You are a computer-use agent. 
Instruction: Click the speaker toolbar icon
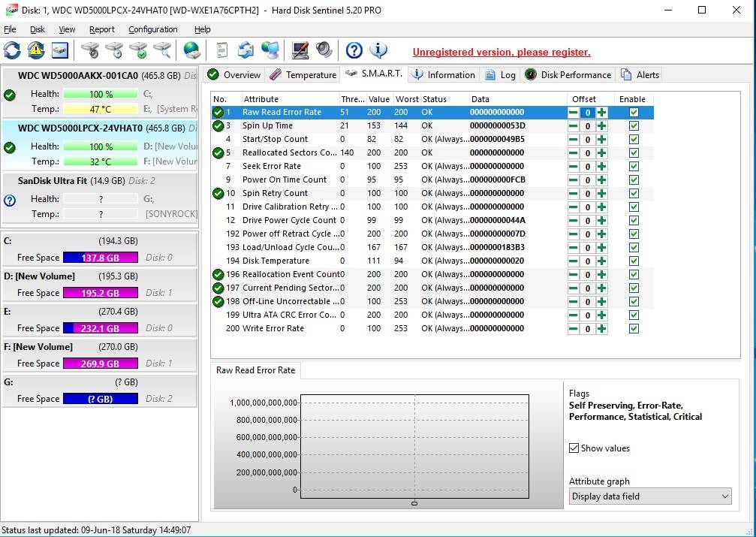324,50
